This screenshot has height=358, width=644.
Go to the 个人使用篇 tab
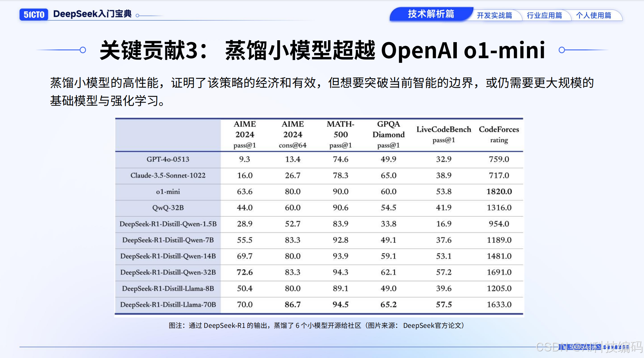[593, 16]
